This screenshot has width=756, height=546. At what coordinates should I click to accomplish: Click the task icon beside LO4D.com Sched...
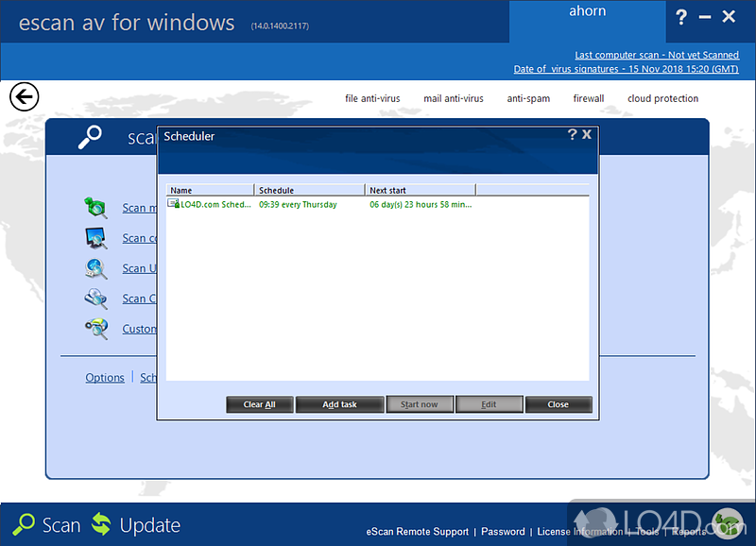[x=173, y=204]
